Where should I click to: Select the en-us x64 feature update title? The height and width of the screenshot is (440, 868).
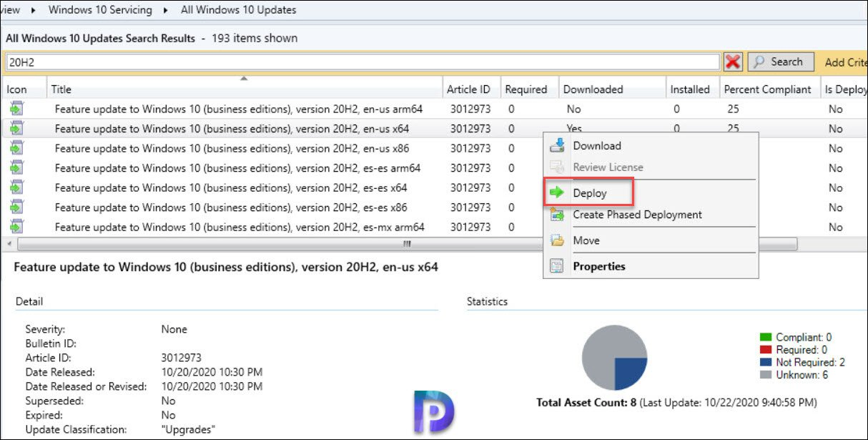[x=232, y=129]
